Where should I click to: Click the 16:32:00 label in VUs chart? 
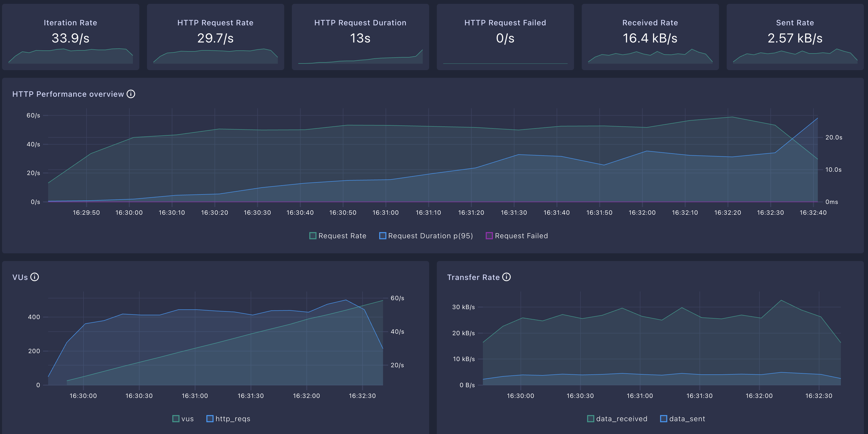tap(306, 396)
